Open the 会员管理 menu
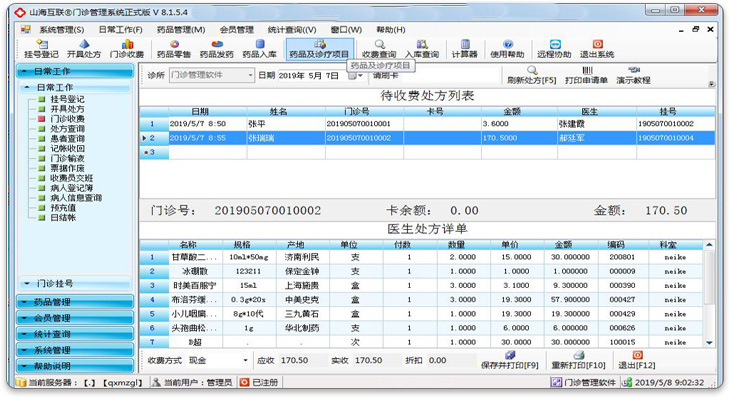Image resolution: width=730 pixels, height=398 pixels. (x=237, y=30)
